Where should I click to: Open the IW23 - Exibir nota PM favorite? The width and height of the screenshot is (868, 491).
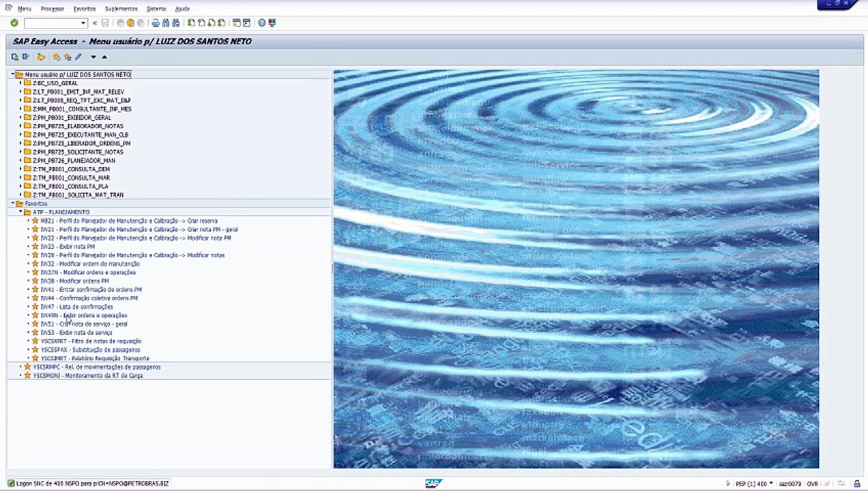67,247
